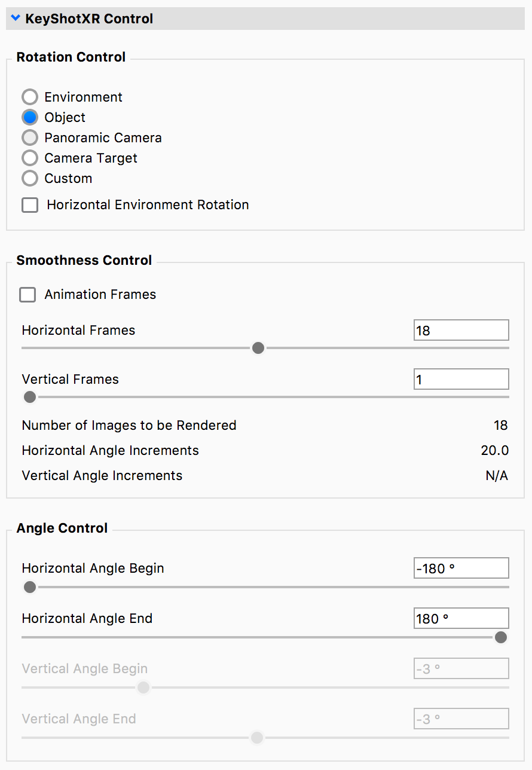Adjust the Horizontal Angle Begin slider

point(29,587)
